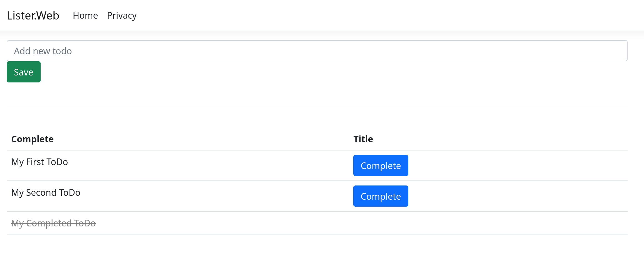Select the My First ToDo text
The height and width of the screenshot is (259, 644).
[x=40, y=162]
